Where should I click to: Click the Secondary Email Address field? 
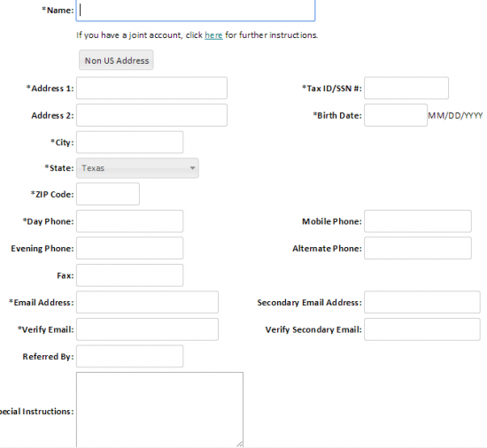pos(422,302)
